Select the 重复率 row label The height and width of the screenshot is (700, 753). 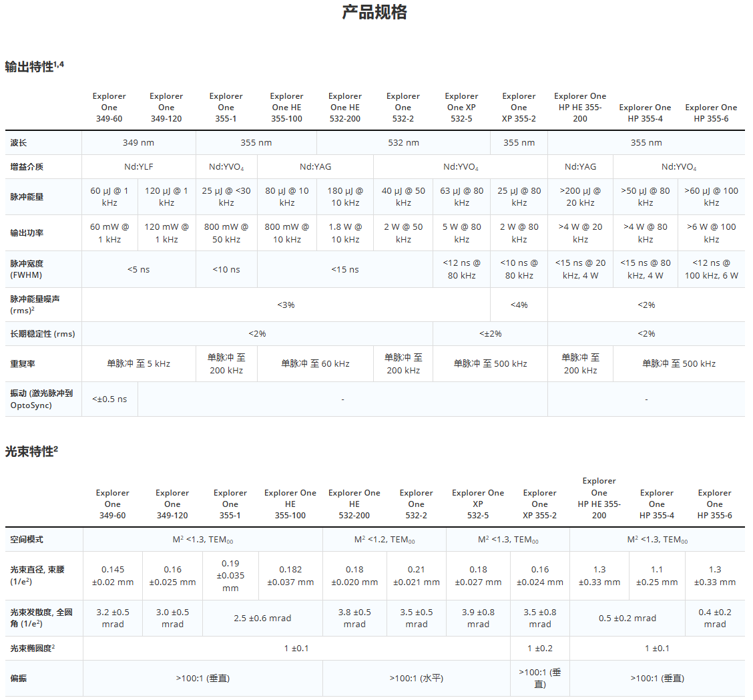click(23, 364)
